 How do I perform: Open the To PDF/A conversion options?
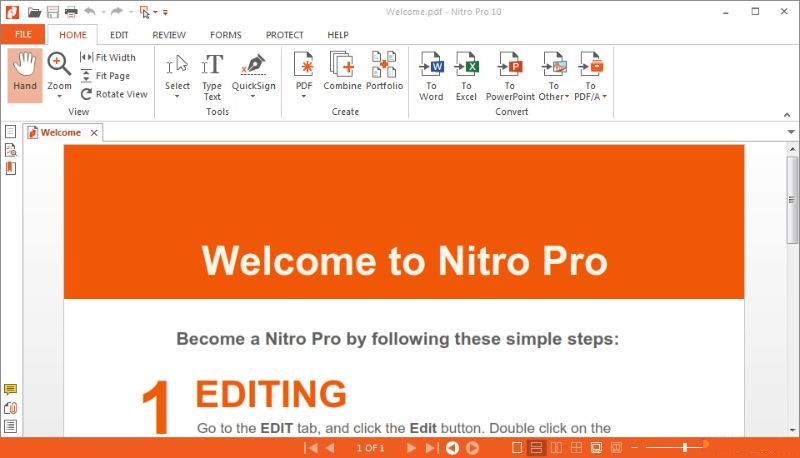[590, 76]
